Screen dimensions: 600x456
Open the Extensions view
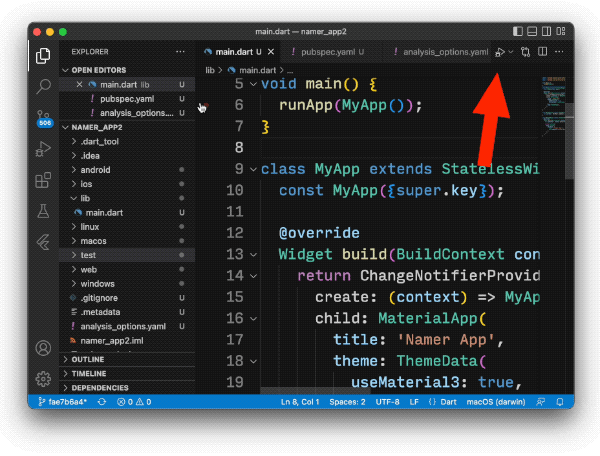click(43, 180)
